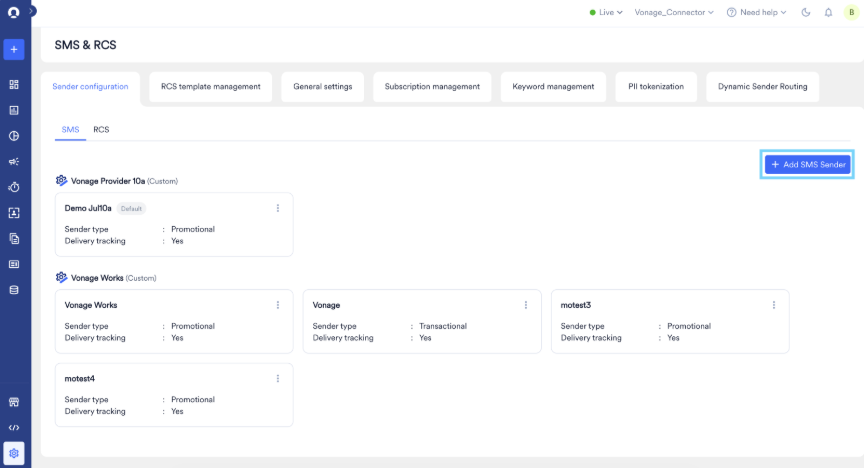Open the megaphone campaigns icon in sidebar

point(14,162)
